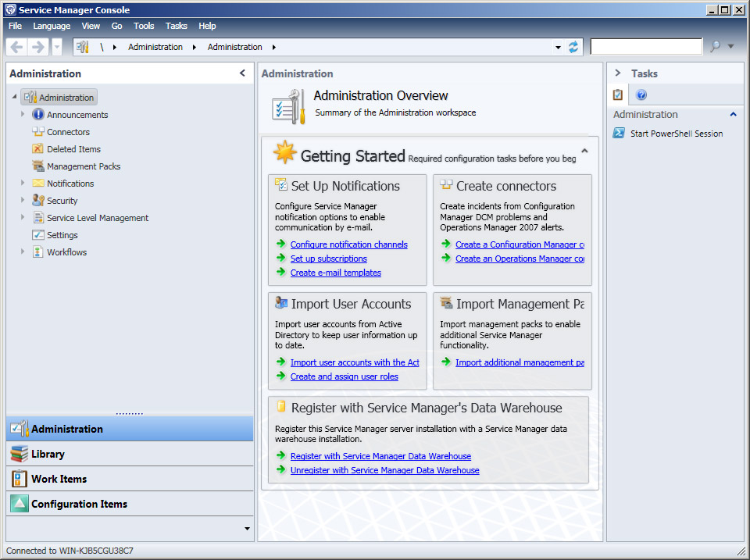The height and width of the screenshot is (560, 750).
Task: Open the Tools menu
Action: pos(144,26)
